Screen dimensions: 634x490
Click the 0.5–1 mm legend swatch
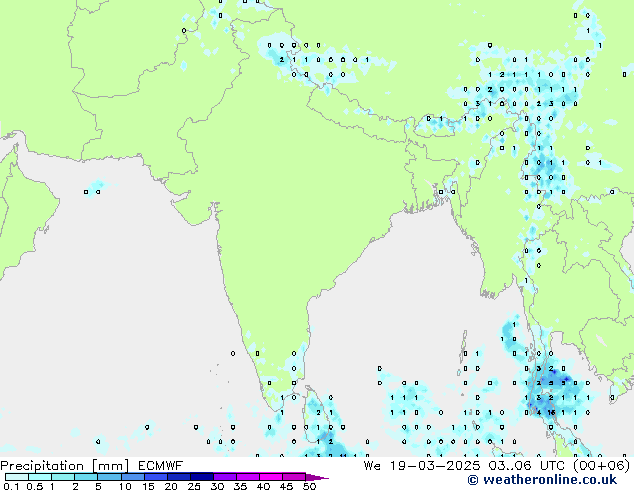(x=40, y=477)
